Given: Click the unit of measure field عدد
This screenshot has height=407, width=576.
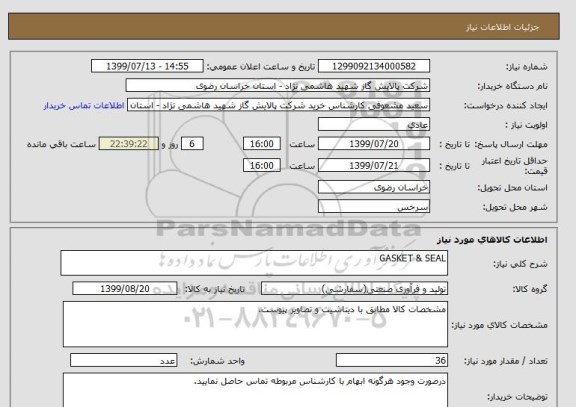Looking at the screenshot, I should point(123,360).
